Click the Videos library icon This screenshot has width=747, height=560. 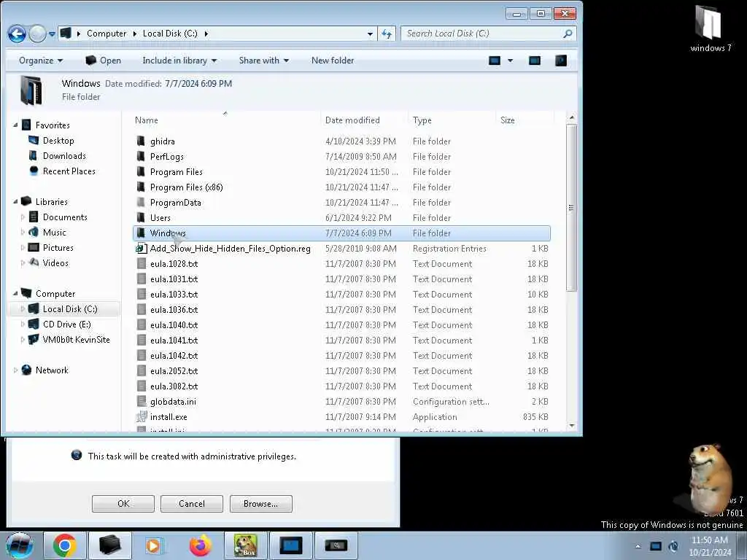click(x=34, y=262)
